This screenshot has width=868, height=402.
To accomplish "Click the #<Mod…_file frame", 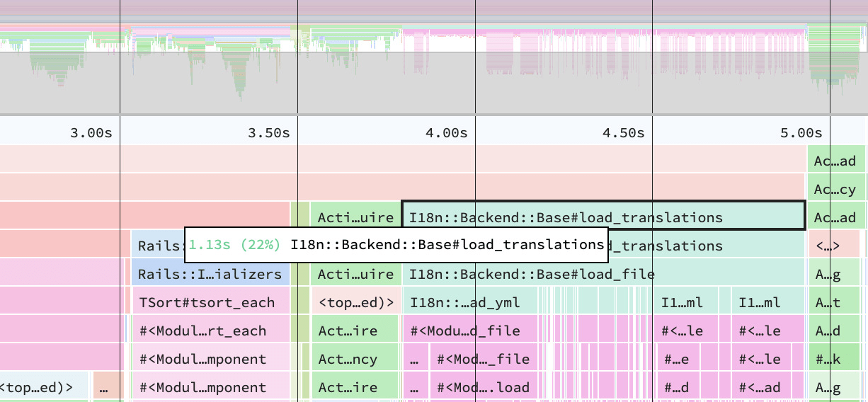I will point(484,358).
